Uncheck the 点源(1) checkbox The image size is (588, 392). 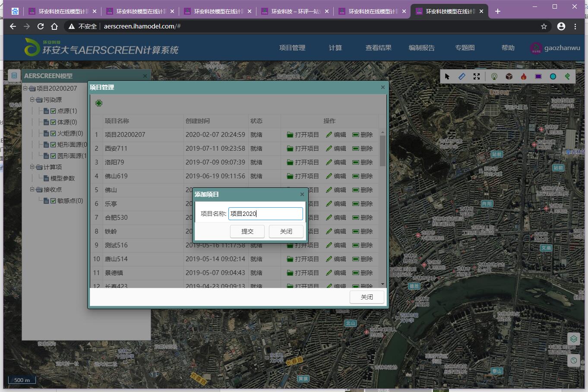pos(53,111)
